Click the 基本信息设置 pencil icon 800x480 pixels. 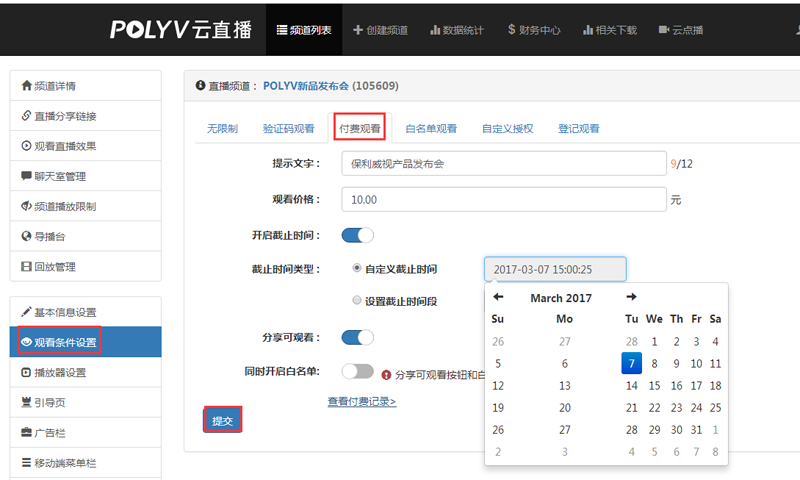(27, 312)
